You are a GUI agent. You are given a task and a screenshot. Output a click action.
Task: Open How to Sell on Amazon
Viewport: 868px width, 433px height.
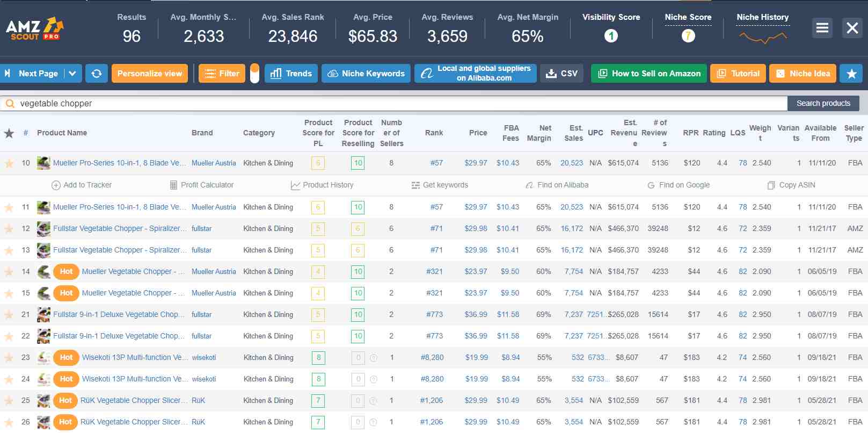tap(649, 74)
